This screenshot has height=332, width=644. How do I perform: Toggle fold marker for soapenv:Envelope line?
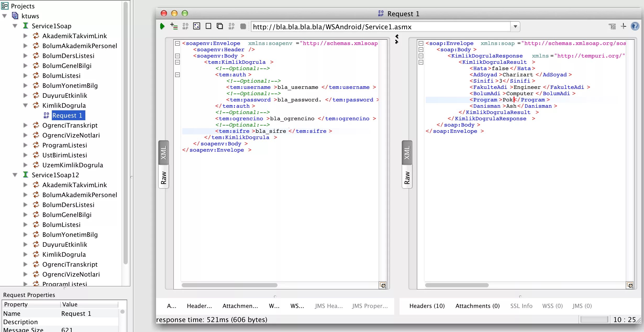(x=177, y=43)
